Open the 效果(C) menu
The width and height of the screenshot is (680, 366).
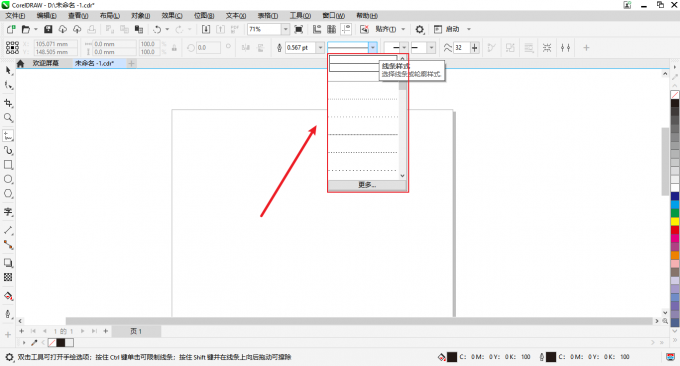(x=172, y=16)
